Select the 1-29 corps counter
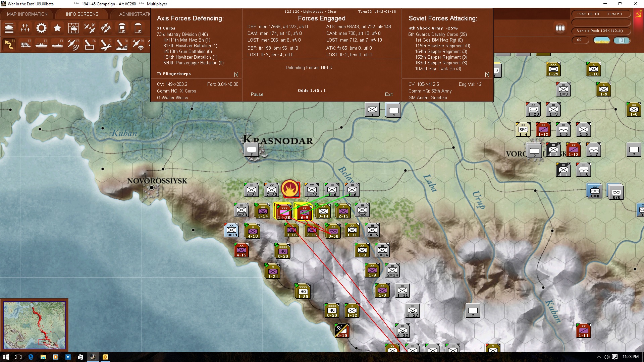 [553, 69]
